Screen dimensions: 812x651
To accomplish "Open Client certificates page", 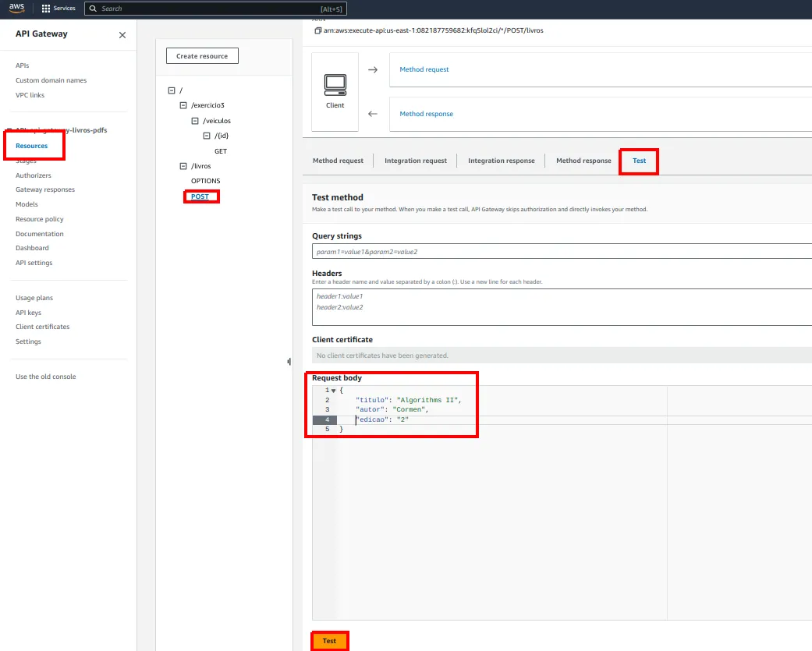I will 42,327.
